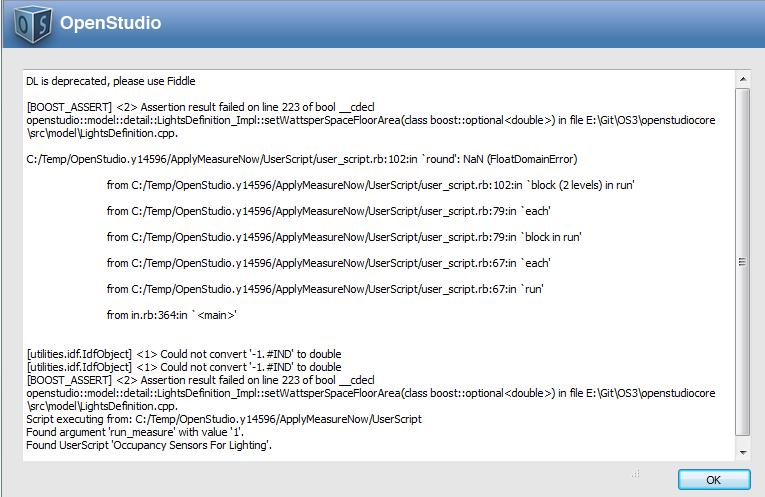Click the first 'Could not convert' warning

tap(184, 354)
